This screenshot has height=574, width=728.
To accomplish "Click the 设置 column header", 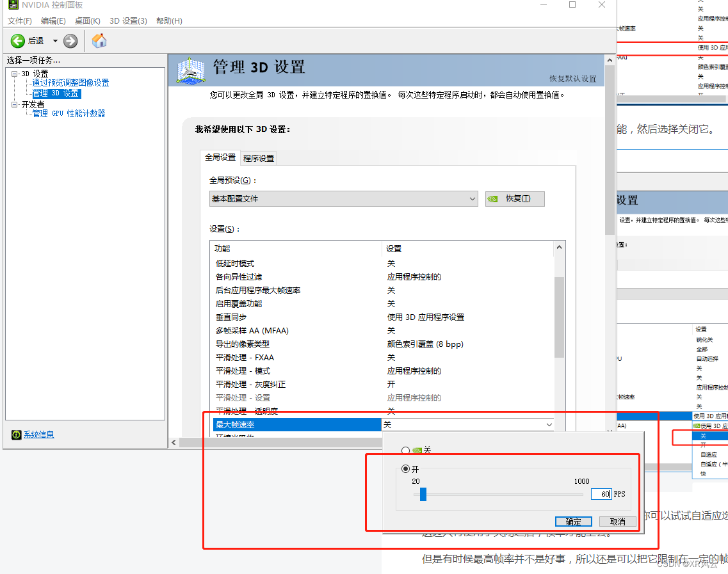I will pyautogui.click(x=468, y=249).
